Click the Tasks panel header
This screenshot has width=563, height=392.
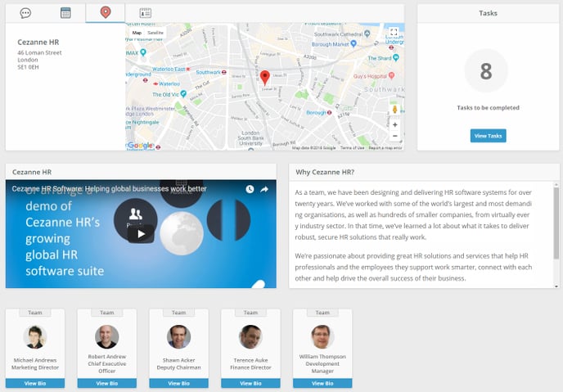tap(488, 13)
